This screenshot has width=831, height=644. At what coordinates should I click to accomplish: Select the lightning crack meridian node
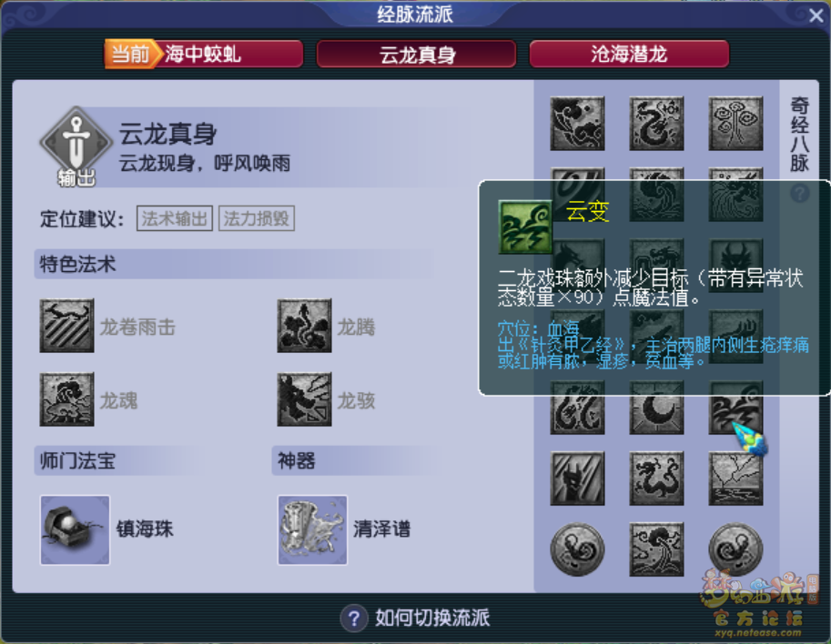point(735,478)
